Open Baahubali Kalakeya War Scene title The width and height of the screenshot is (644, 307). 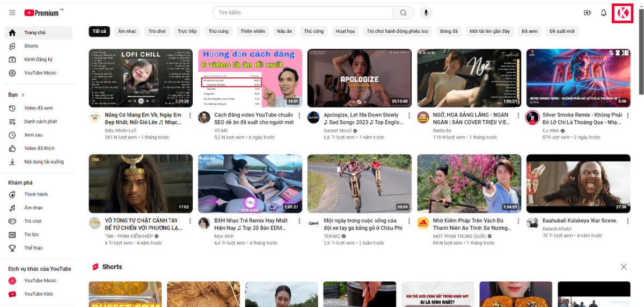click(x=580, y=221)
